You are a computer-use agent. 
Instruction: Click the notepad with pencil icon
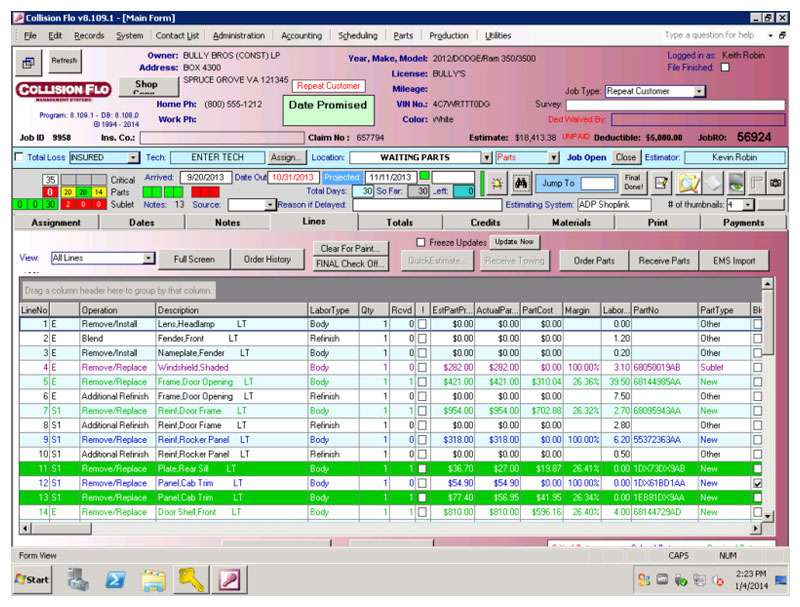[661, 183]
